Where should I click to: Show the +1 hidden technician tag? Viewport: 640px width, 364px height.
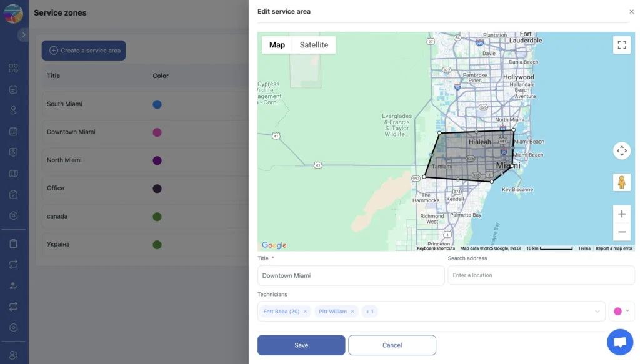(369, 312)
